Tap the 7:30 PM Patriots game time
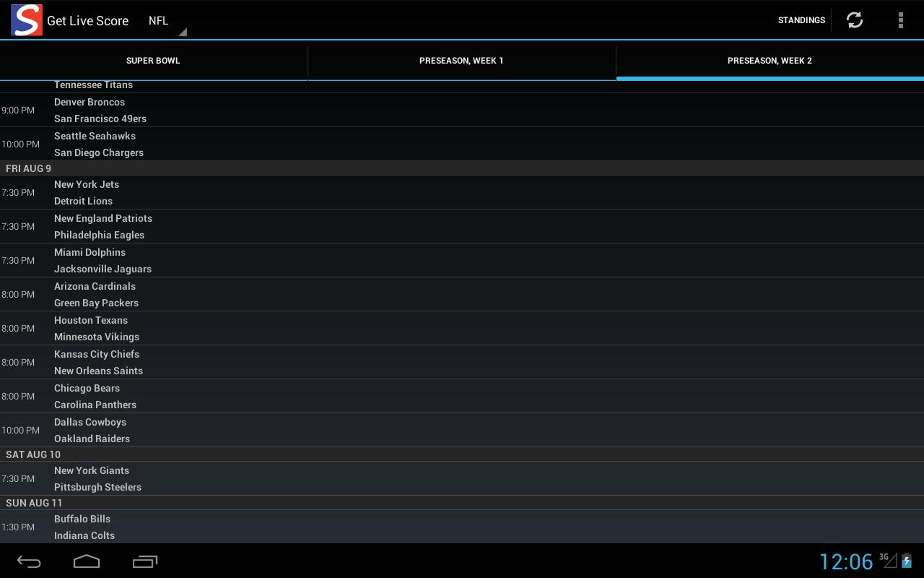Viewport: 924px width, 578px height. pyautogui.click(x=18, y=227)
